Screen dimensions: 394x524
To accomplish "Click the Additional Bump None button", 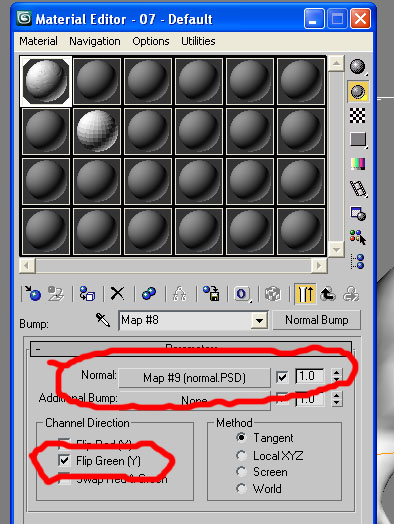I will coord(194,400).
